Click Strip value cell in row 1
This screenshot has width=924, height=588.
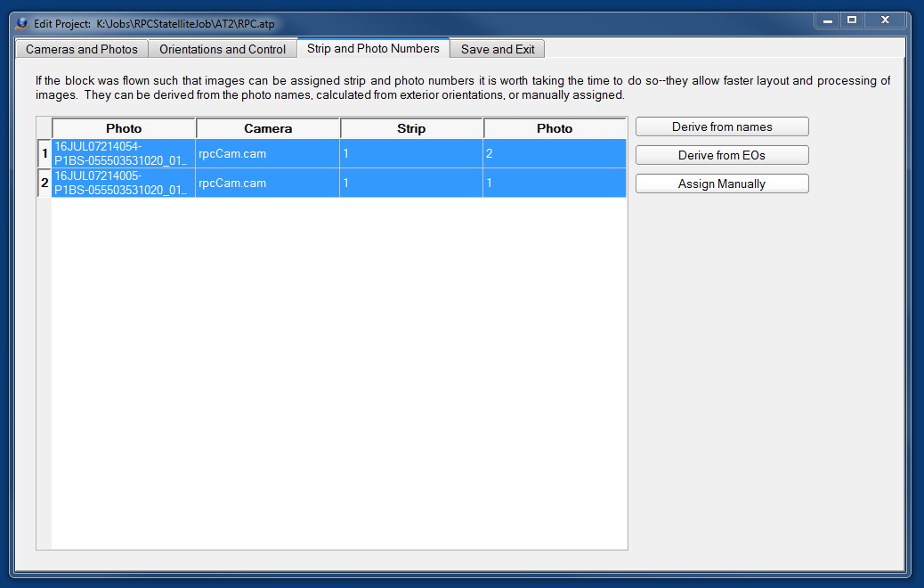point(411,153)
